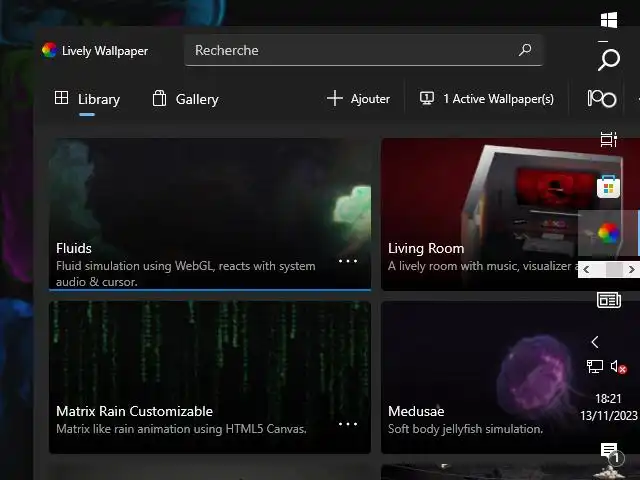The image size is (640, 480).
Task: Click the left arrow of the small scrollbar
Action: (587, 269)
